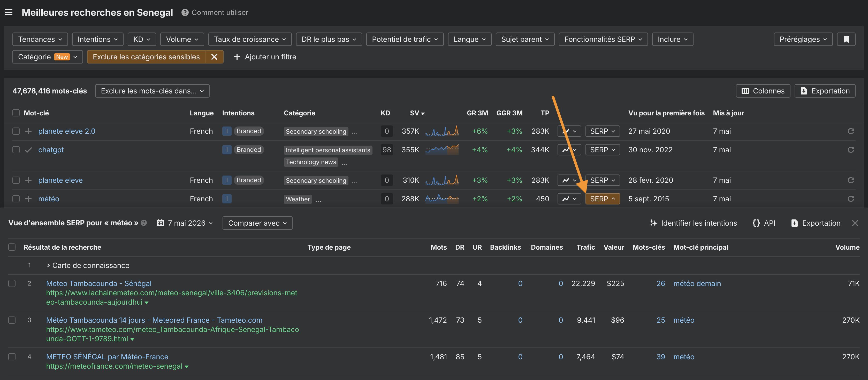Refresh the chatgpt keyword row

[851, 150]
